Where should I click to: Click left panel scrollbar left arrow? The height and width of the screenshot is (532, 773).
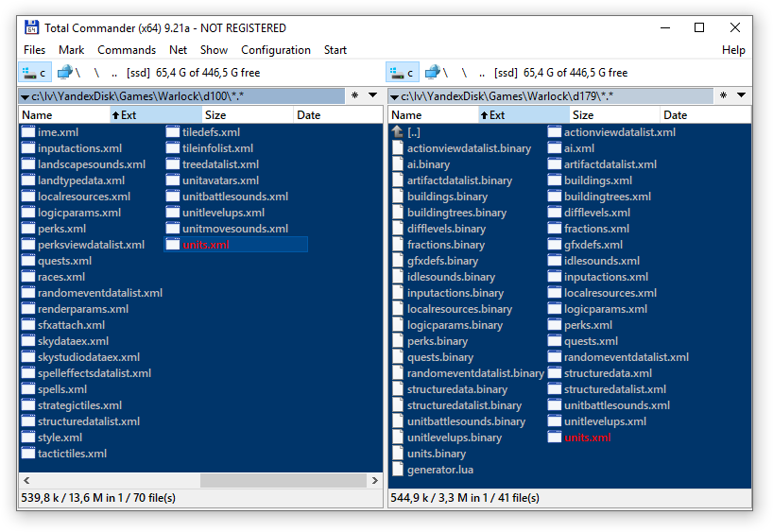(26, 480)
